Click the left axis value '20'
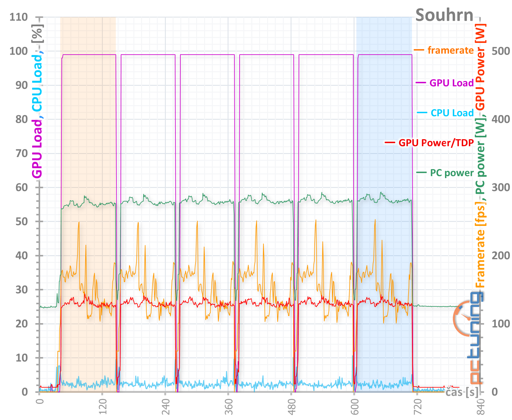 pos(22,324)
